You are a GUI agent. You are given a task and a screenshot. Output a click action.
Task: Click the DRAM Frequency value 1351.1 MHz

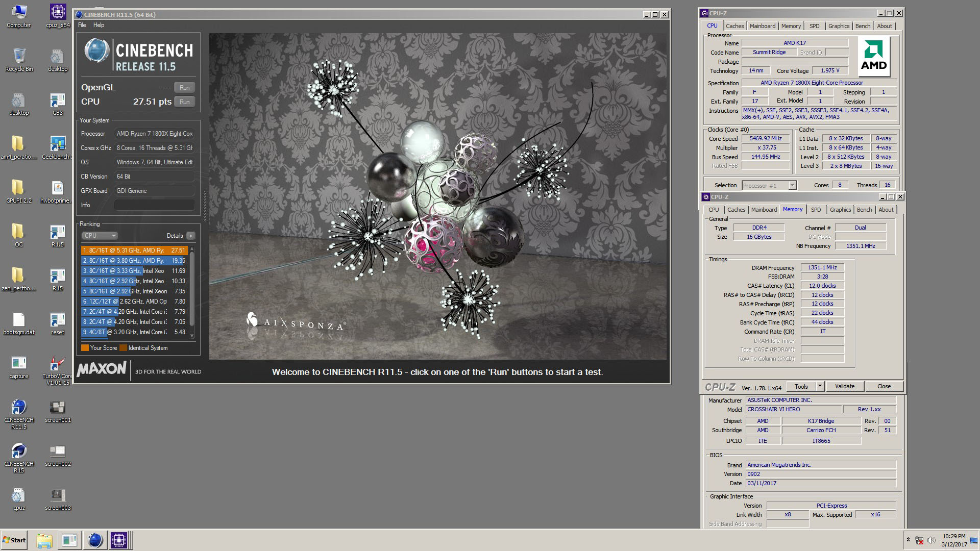click(822, 267)
